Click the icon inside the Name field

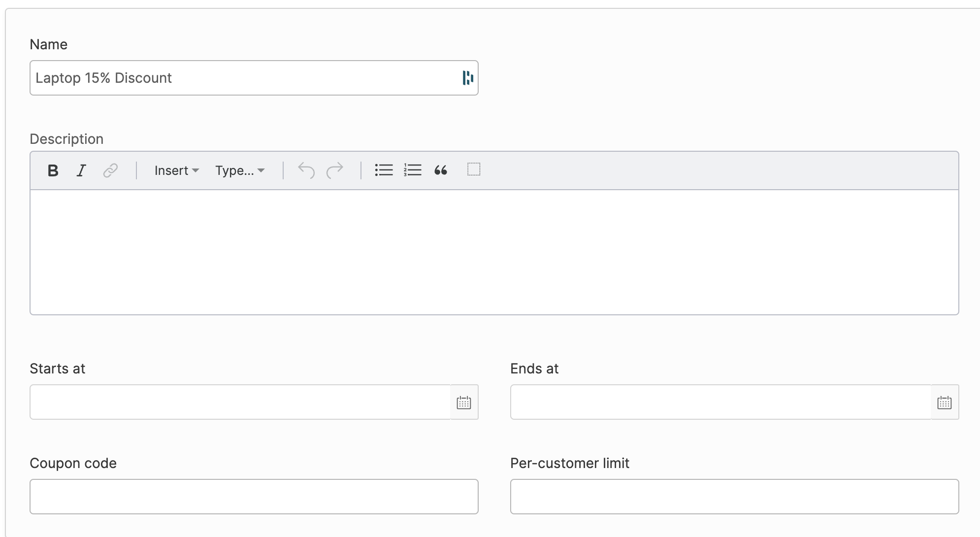468,77
